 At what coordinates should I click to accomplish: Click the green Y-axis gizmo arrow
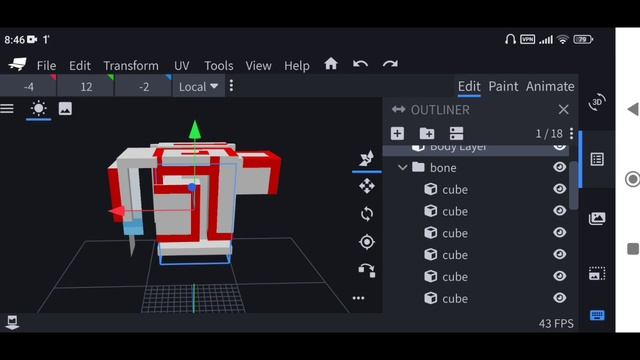(x=195, y=130)
